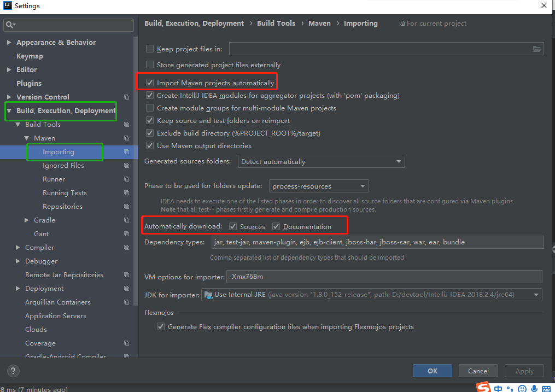Click per-project icon beside Maven
555x392 pixels.
tap(126, 138)
